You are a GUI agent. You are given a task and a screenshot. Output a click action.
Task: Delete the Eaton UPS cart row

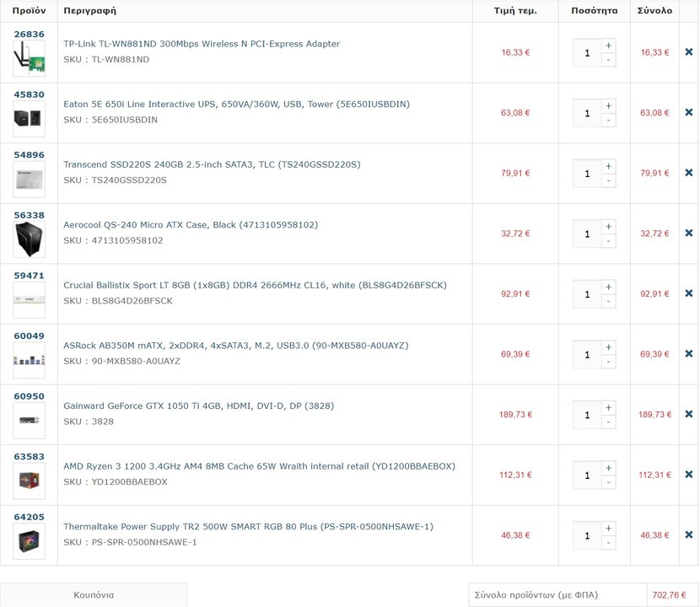[689, 112]
